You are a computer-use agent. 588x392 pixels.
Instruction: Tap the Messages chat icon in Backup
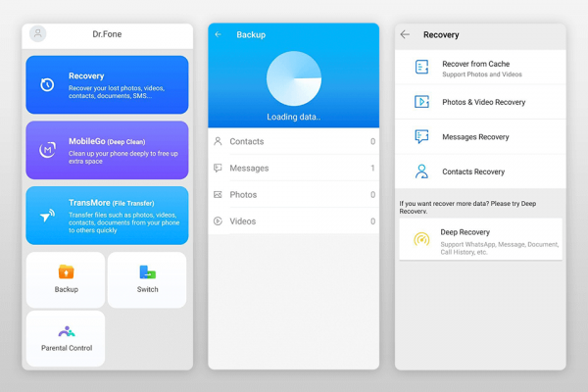coord(218,168)
